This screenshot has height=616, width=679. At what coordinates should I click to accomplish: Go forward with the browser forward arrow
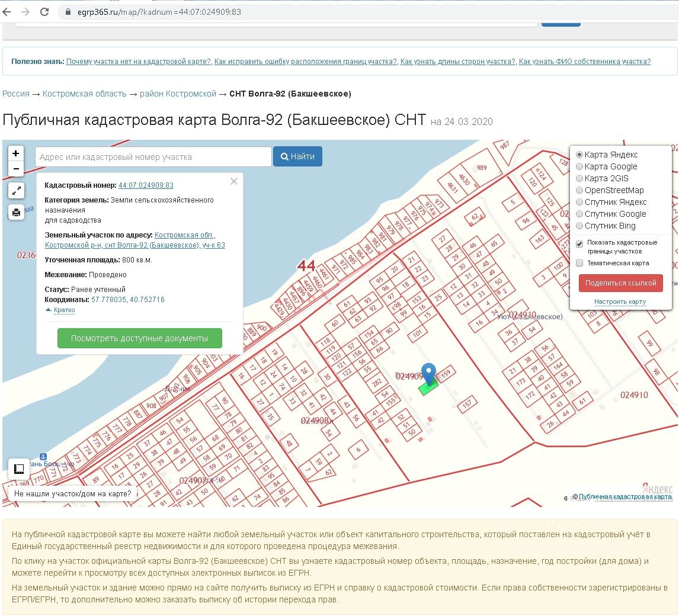click(25, 12)
